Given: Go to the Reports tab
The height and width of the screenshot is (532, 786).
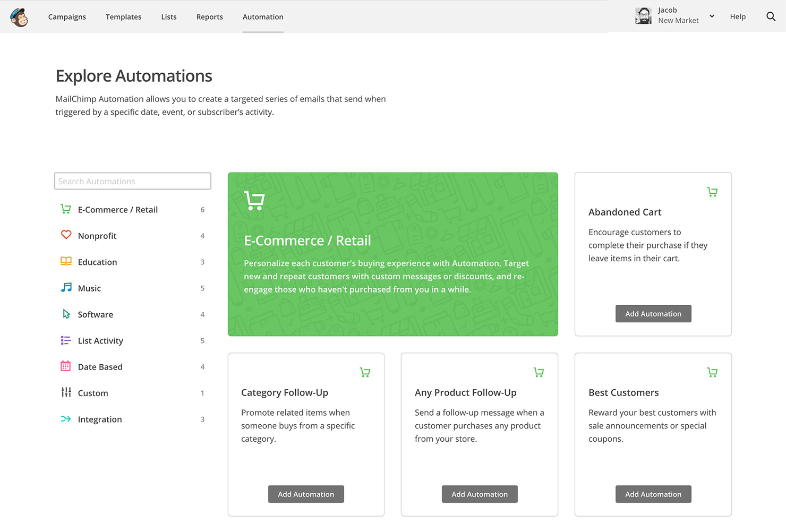Looking at the screenshot, I should (209, 17).
